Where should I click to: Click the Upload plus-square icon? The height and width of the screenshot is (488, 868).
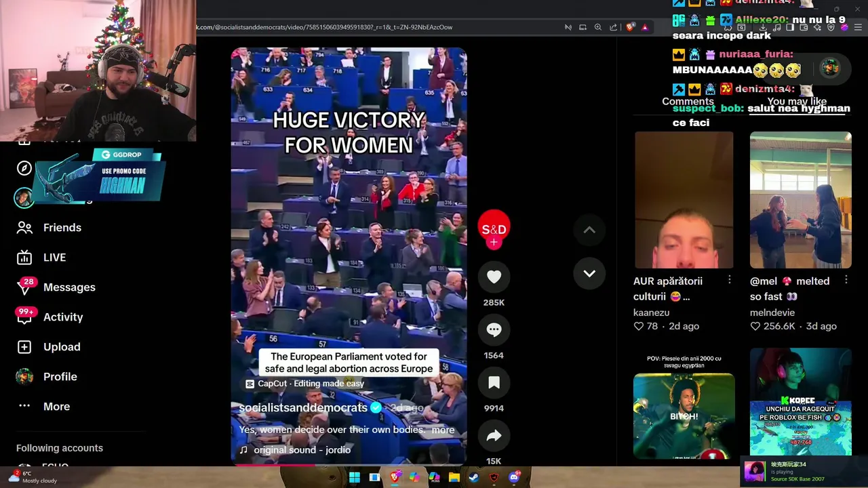[24, 347]
